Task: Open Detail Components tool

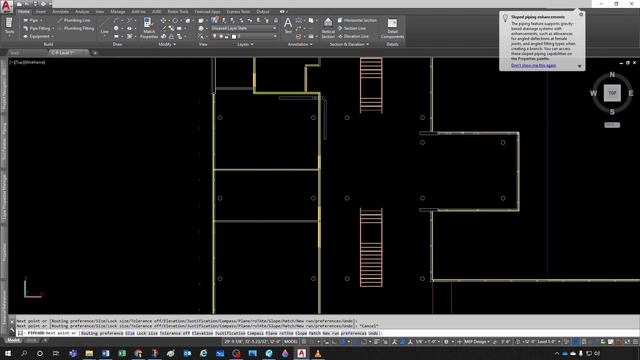Action: tap(392, 28)
